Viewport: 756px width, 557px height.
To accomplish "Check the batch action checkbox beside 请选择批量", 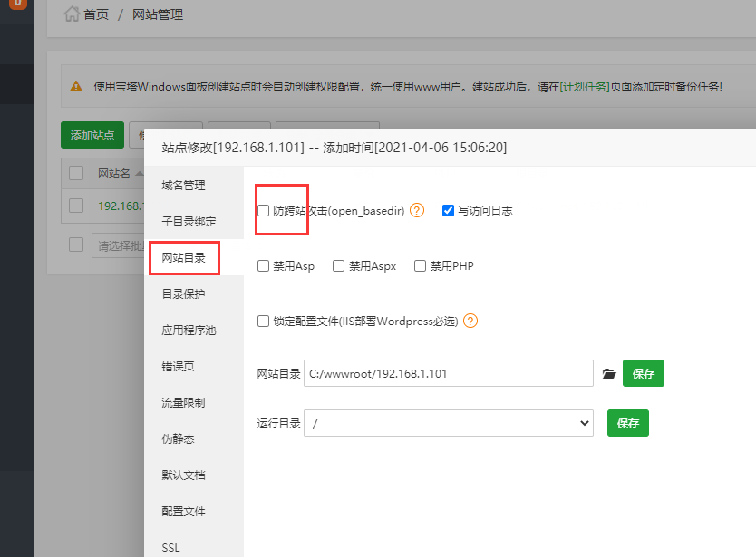I will pyautogui.click(x=76, y=245).
